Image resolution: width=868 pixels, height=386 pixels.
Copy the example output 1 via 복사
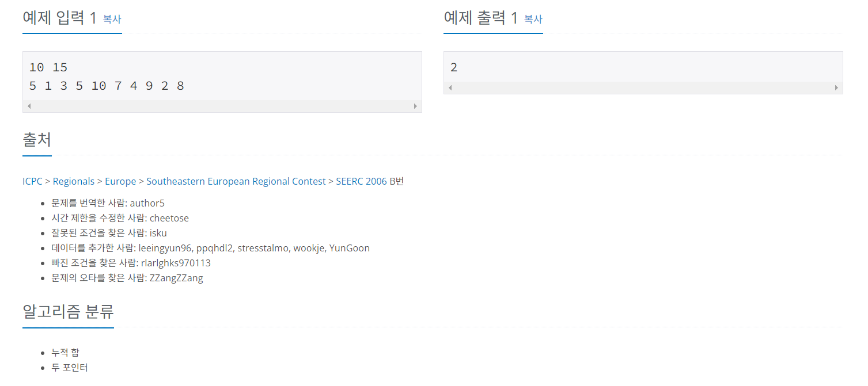tap(533, 19)
